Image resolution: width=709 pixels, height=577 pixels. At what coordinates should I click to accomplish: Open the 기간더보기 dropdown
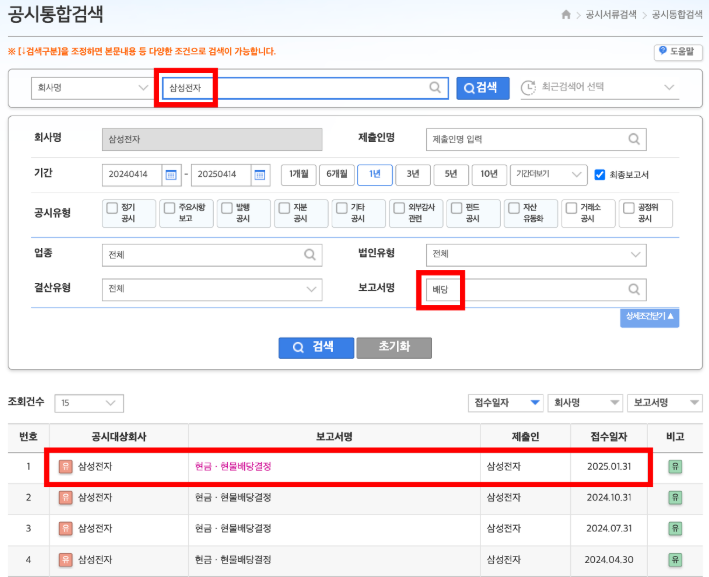point(548,175)
